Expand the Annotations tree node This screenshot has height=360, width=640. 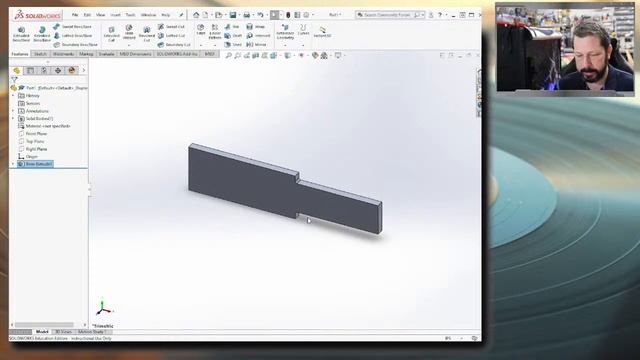click(13, 111)
